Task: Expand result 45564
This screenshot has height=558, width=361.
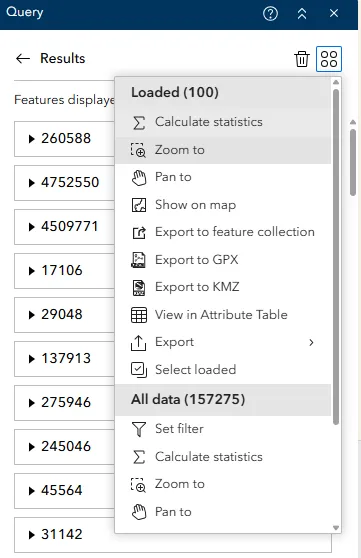Action: 31,491
